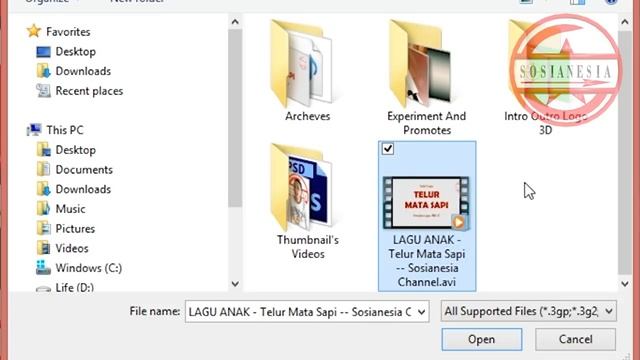Open the File name dropdown arrow

(421, 312)
